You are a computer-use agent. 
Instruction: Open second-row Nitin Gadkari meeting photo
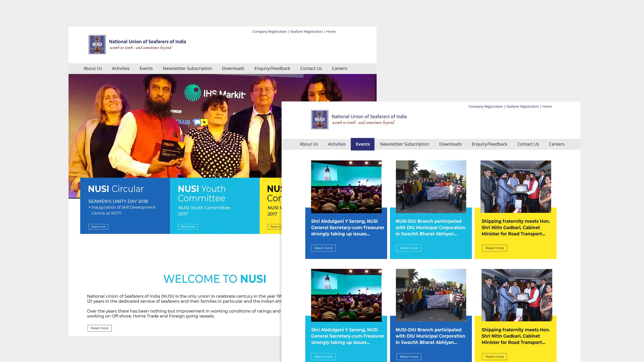point(517,295)
